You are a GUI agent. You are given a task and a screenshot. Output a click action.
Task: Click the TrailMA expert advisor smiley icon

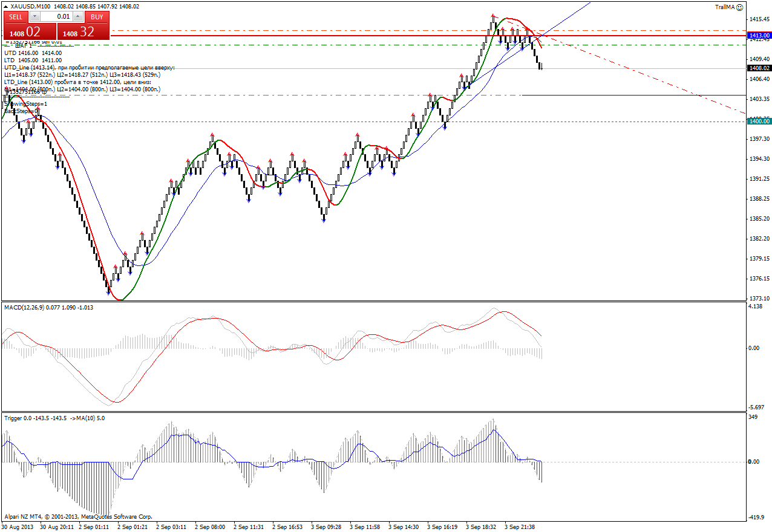tap(739, 7)
